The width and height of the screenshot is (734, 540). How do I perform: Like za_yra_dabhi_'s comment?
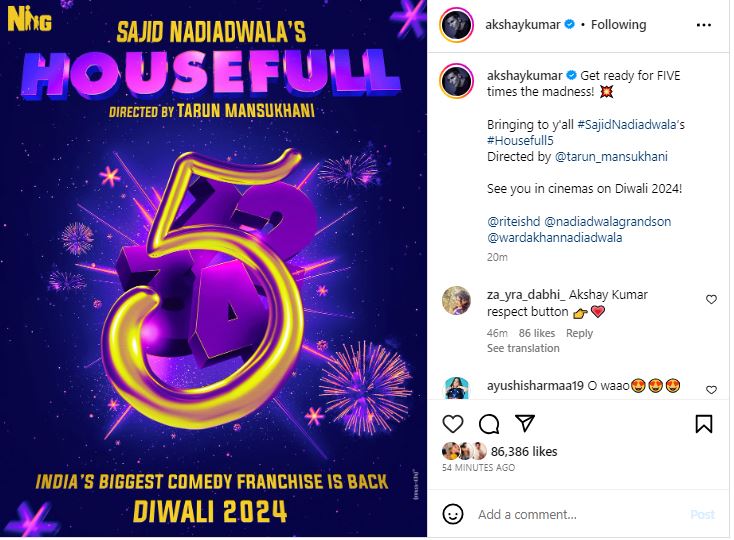tap(711, 299)
